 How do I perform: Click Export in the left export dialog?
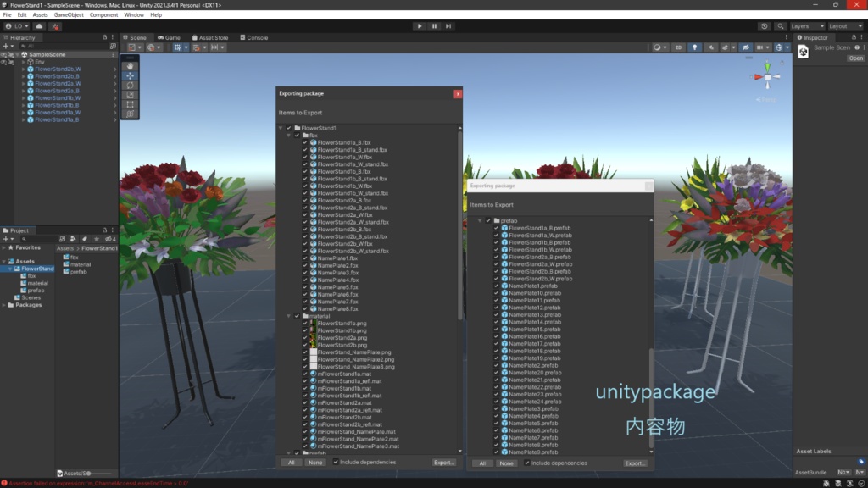pyautogui.click(x=443, y=463)
